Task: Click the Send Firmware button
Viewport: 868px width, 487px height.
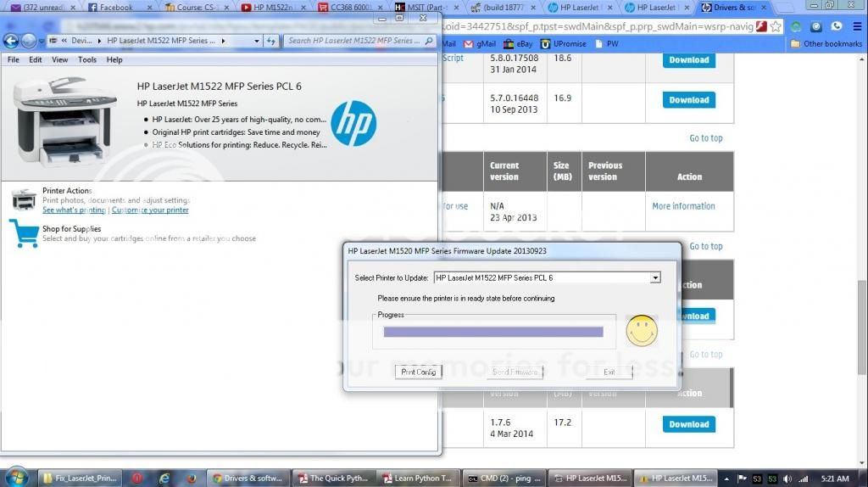Action: 515,372
